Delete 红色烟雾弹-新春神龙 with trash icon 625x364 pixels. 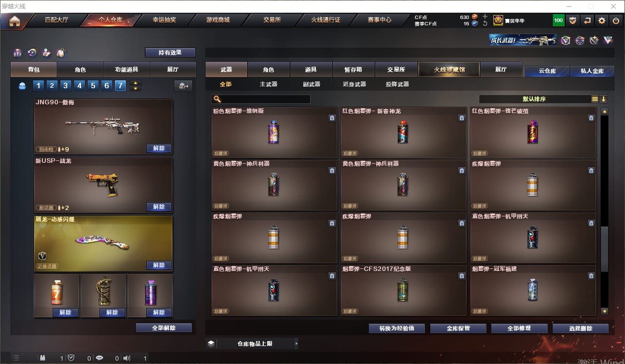[x=462, y=118]
